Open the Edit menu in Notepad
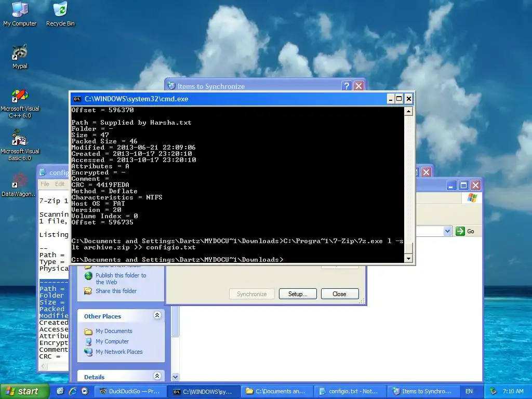 point(60,184)
